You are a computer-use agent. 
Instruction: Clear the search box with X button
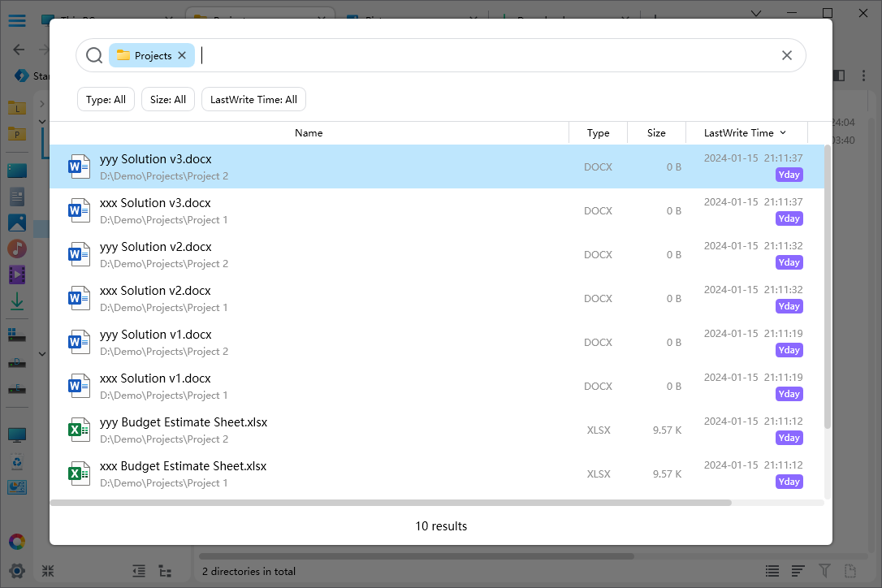point(786,55)
